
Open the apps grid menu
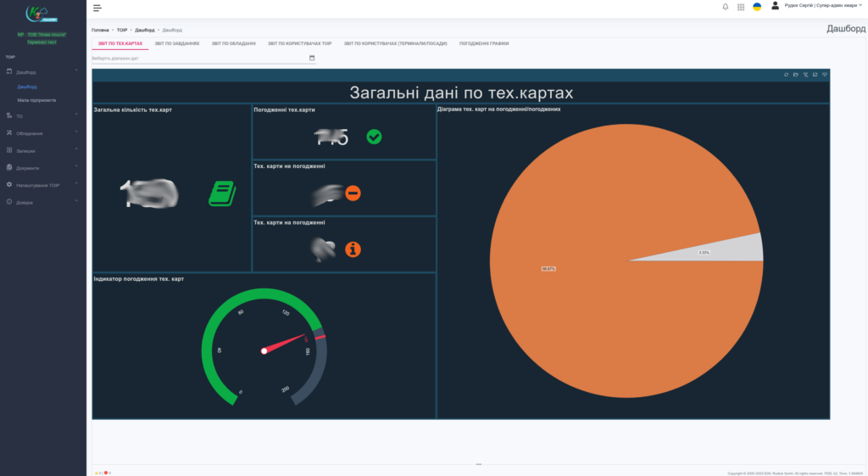pyautogui.click(x=741, y=7)
